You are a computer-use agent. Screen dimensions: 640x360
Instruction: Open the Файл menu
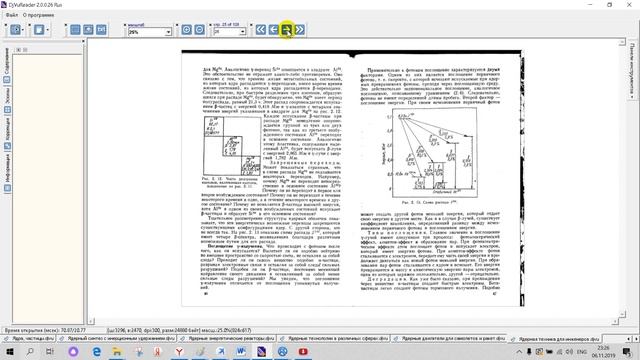tap(12, 15)
